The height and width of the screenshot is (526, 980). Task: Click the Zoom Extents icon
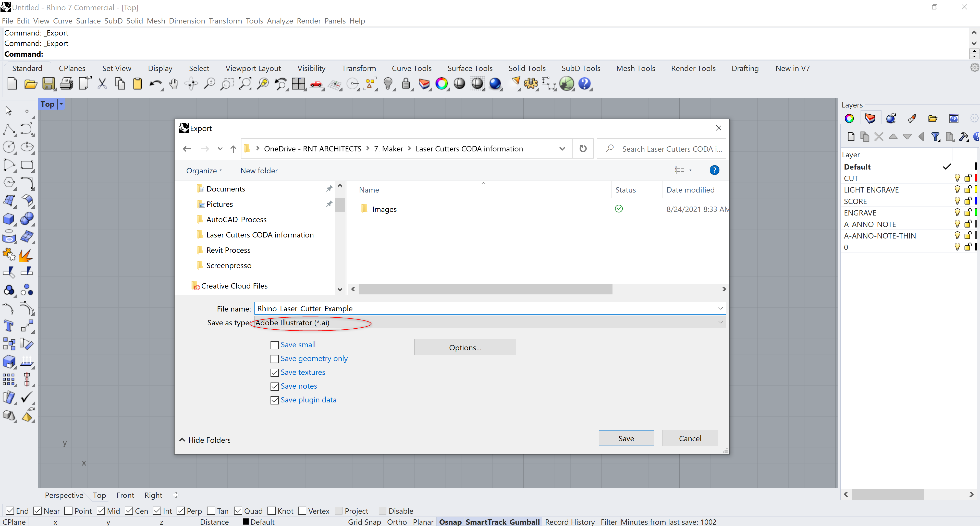(245, 83)
